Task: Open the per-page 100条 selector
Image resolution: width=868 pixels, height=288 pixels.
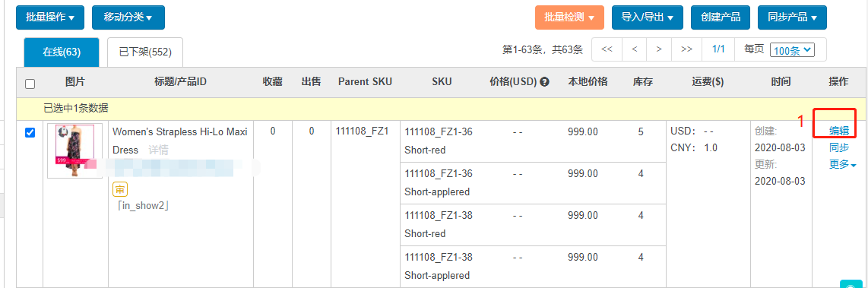Action: click(792, 50)
